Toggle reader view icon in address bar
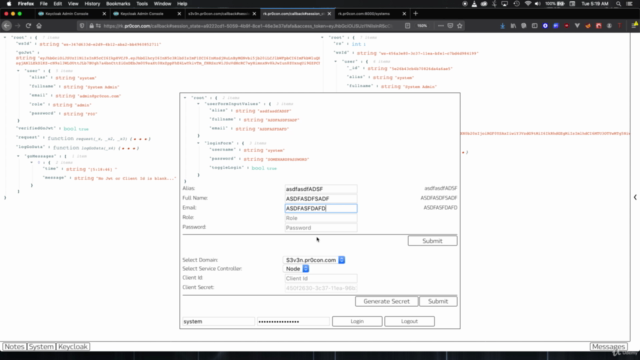 [x=407, y=26]
